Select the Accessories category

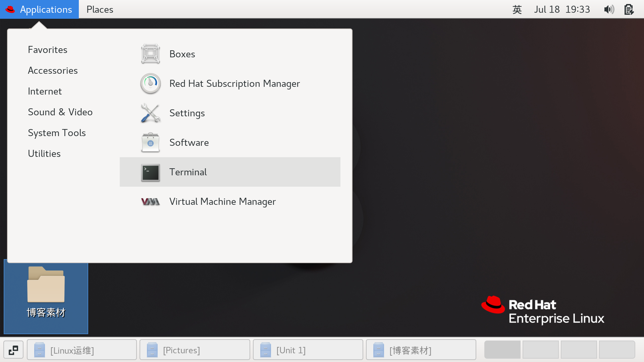pyautogui.click(x=53, y=70)
